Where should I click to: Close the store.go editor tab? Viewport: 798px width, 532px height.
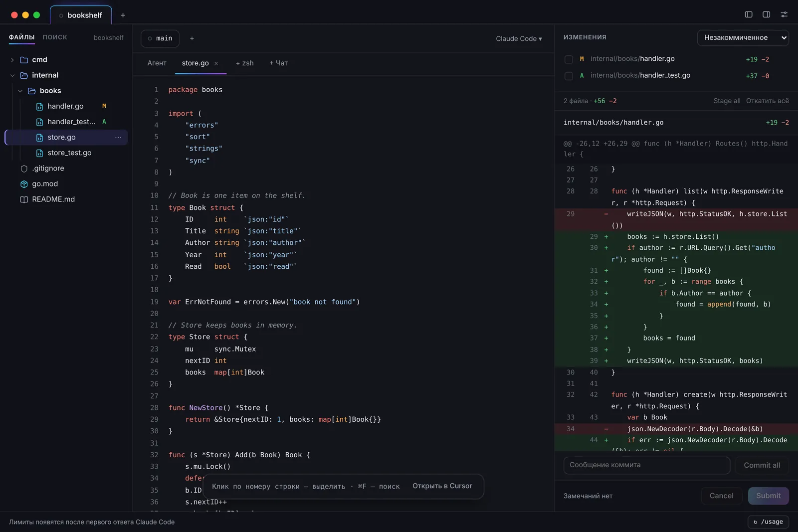[x=216, y=63]
